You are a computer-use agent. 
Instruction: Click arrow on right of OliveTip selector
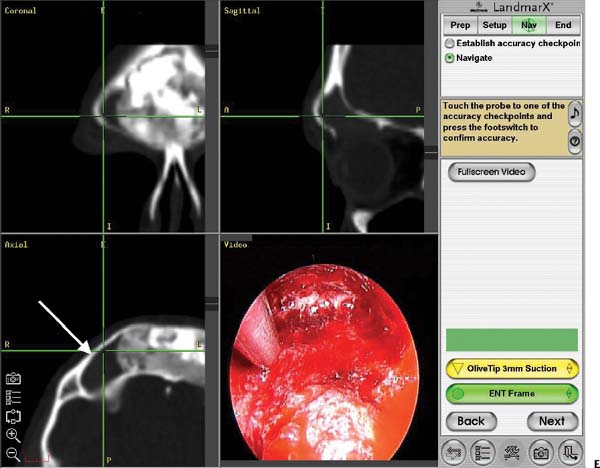point(570,368)
